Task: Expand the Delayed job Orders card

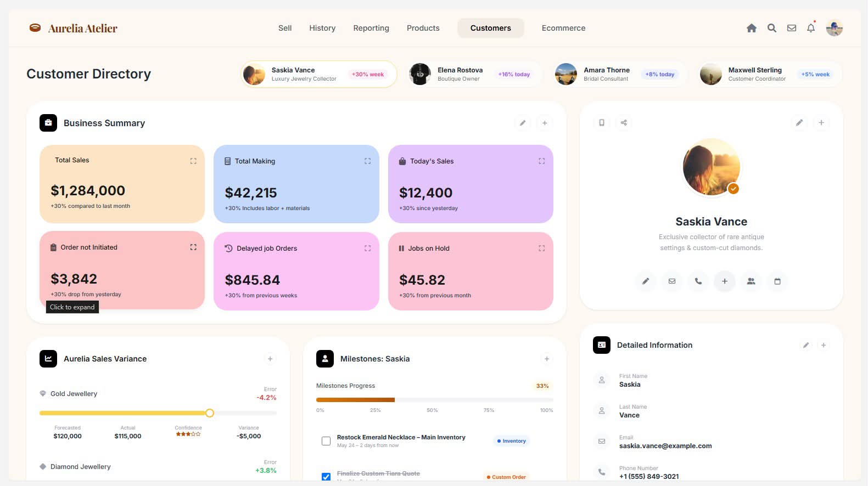Action: coord(368,248)
